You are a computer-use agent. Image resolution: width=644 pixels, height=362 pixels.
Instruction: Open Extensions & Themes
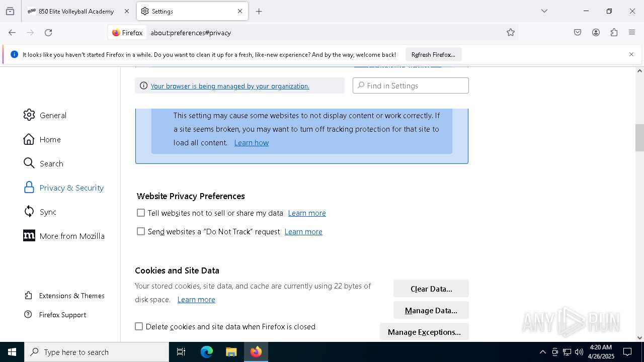64,296
